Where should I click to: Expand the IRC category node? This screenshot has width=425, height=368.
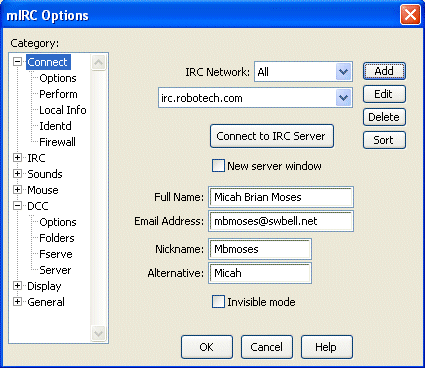tap(17, 158)
